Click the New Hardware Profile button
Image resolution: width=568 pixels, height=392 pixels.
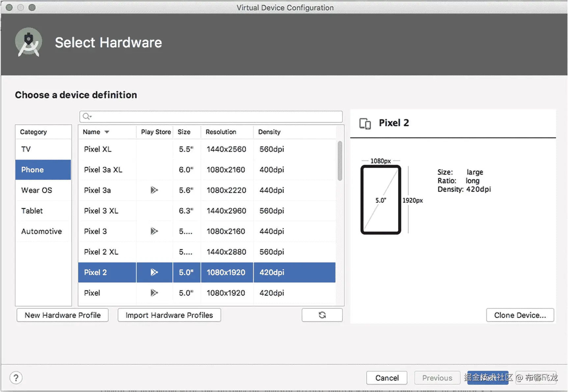click(63, 315)
